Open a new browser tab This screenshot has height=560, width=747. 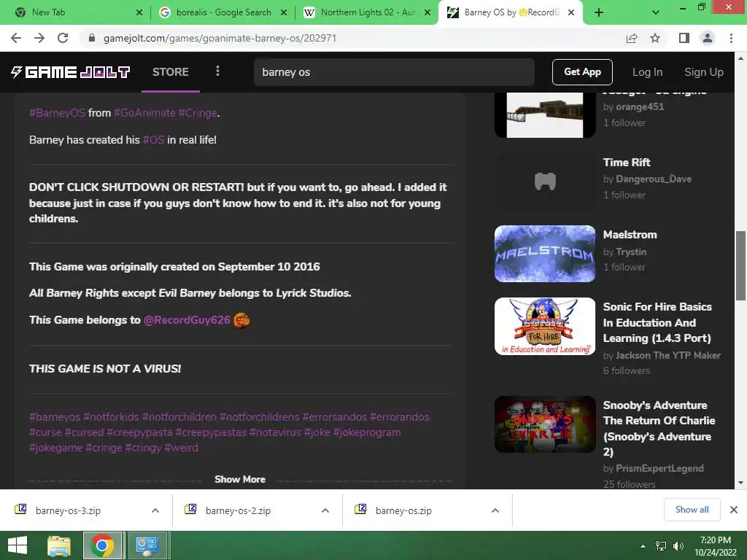point(599,12)
